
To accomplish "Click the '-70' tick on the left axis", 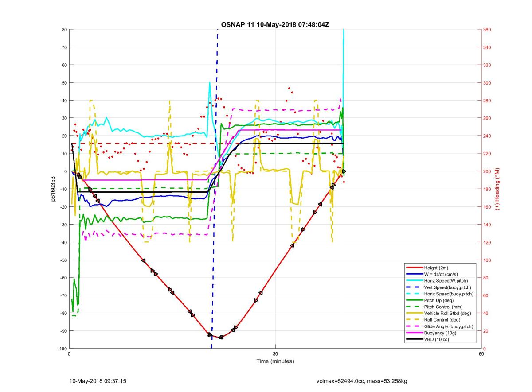I will [63, 295].
